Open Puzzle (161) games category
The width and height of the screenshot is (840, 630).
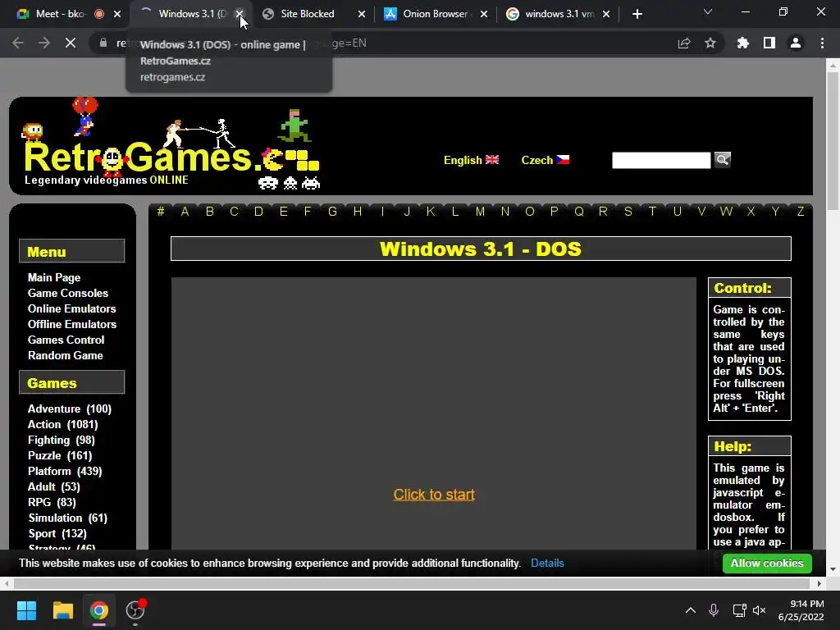(x=60, y=455)
